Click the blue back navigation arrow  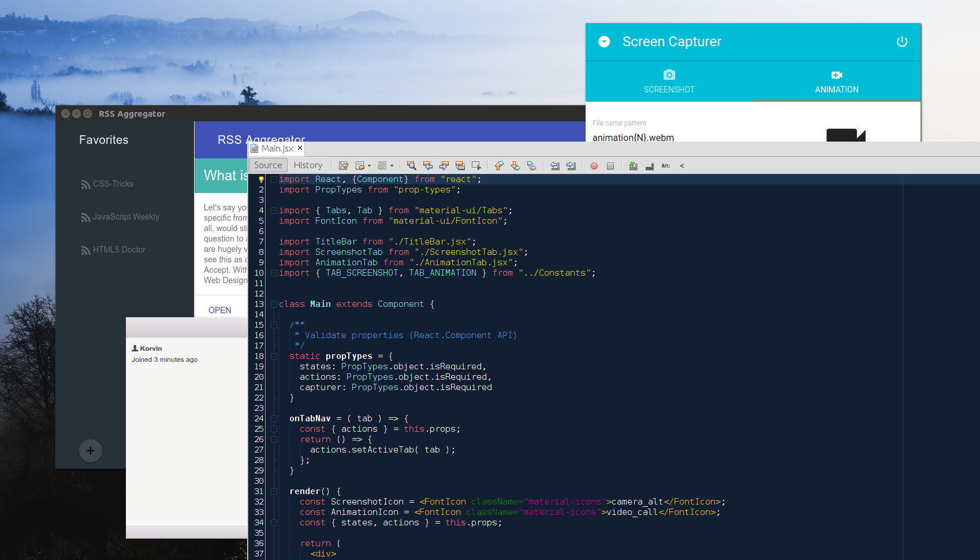(x=428, y=166)
